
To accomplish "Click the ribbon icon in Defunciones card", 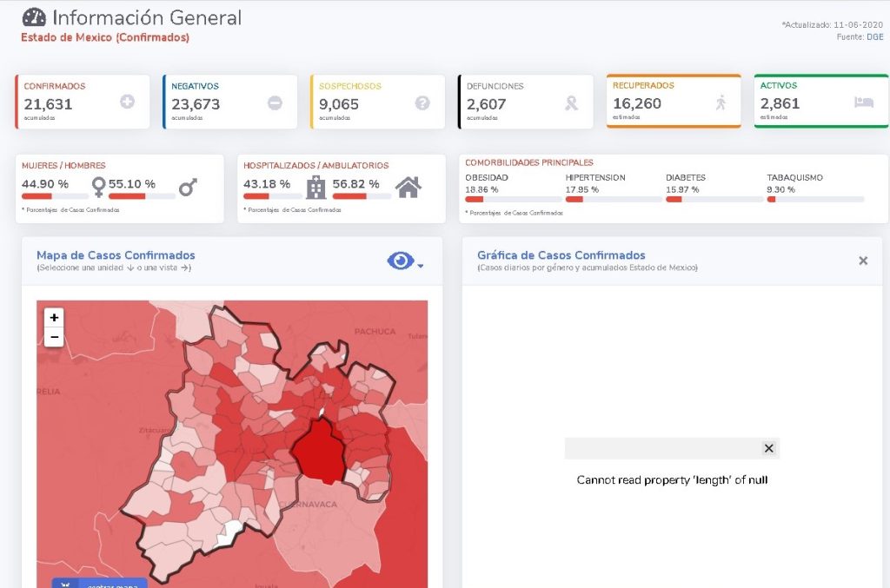I will [x=571, y=103].
